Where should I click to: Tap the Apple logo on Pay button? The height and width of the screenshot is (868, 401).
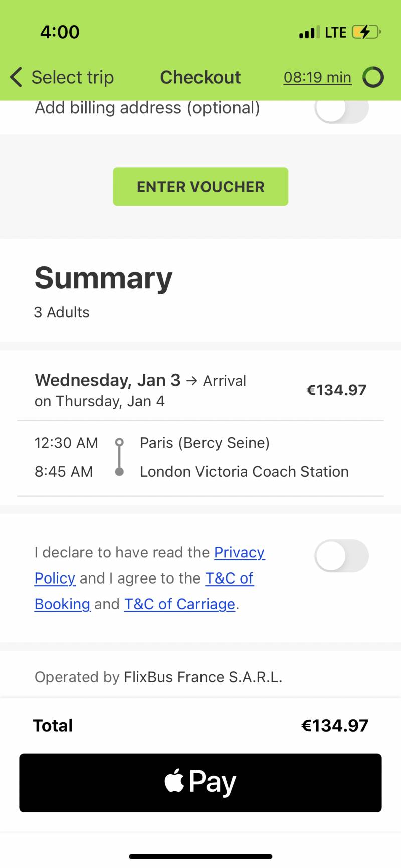(174, 782)
